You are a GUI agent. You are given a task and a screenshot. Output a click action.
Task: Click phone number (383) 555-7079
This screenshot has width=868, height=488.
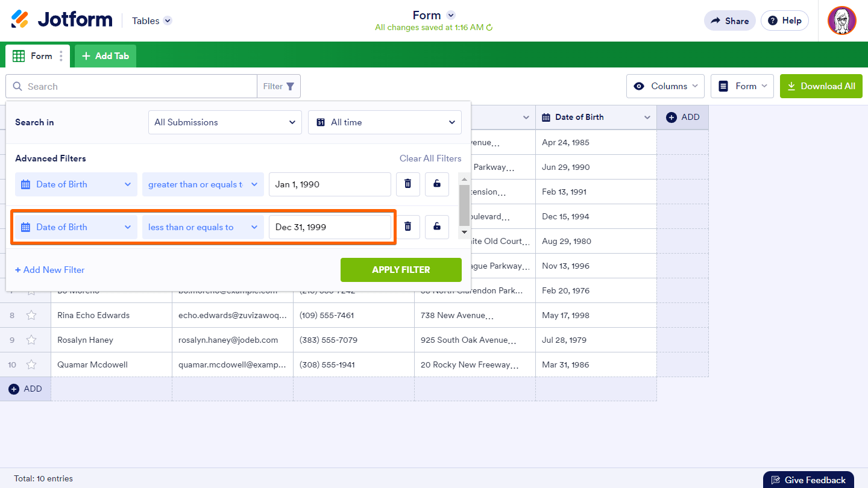tap(354, 340)
